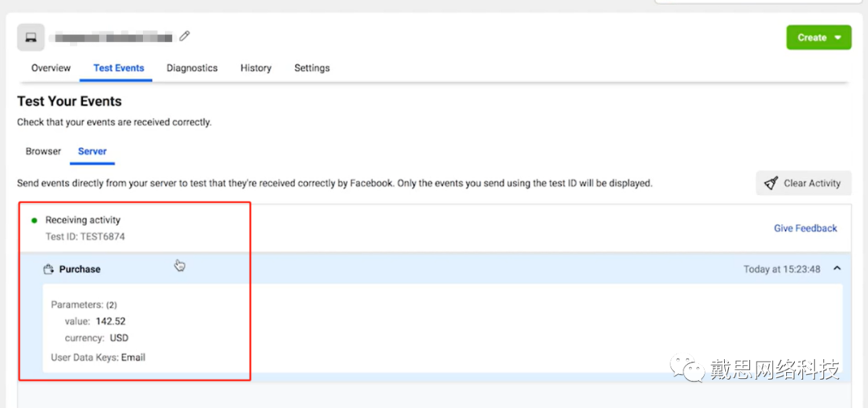This screenshot has height=408, width=868.
Task: Click the Today at 15:23:48 timestamp
Action: point(782,269)
